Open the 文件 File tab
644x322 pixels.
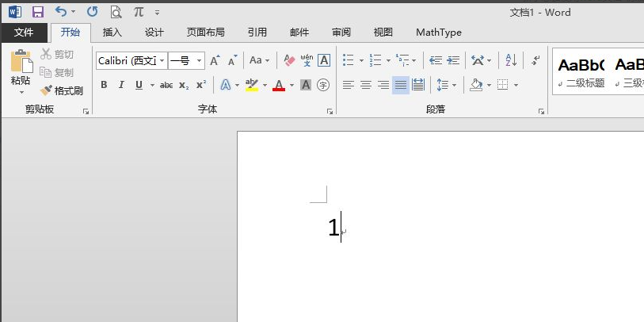24,32
